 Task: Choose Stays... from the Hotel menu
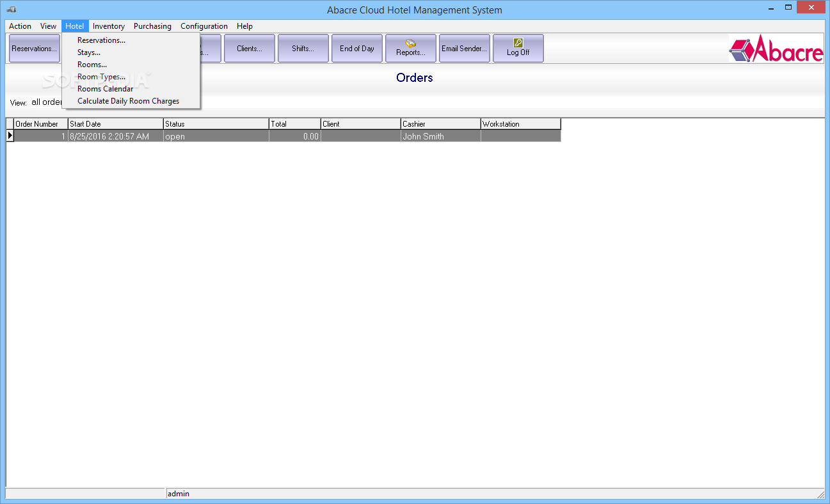131,52
